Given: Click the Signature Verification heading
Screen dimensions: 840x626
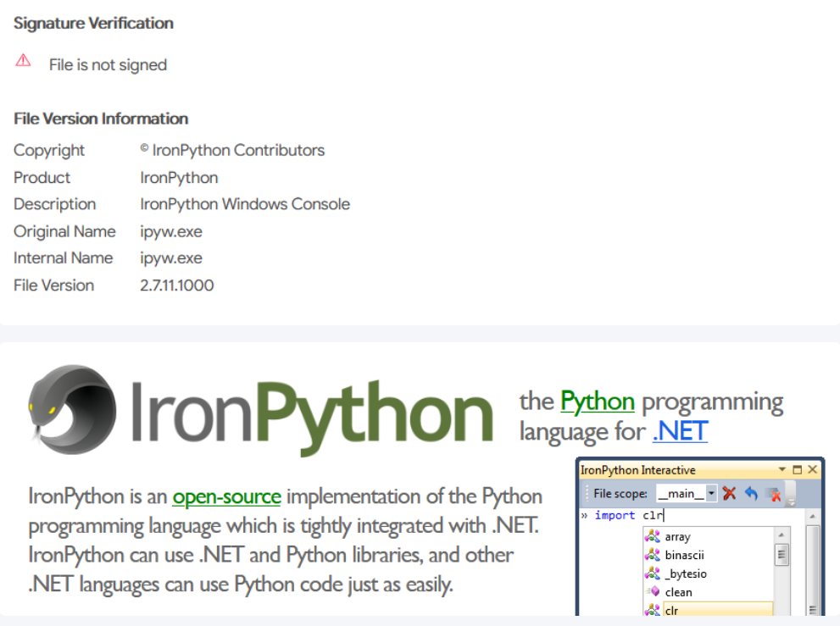Looking at the screenshot, I should (93, 23).
